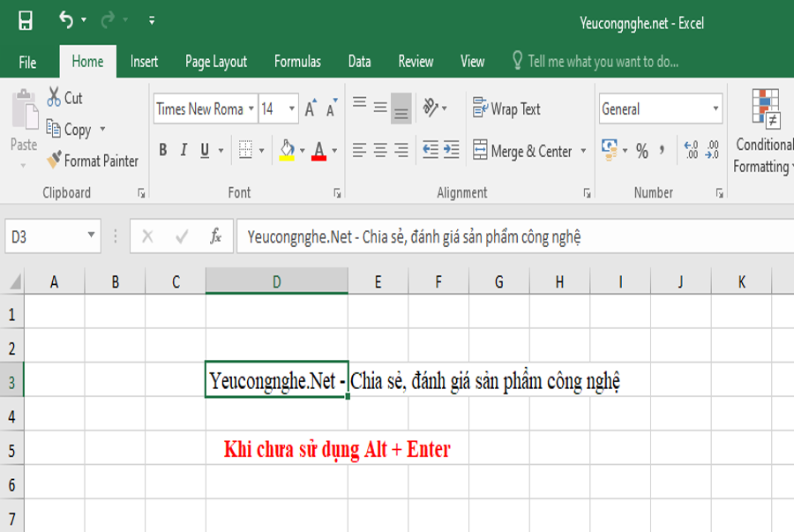
Task: Open Number format dialog launcher
Action: point(720,193)
